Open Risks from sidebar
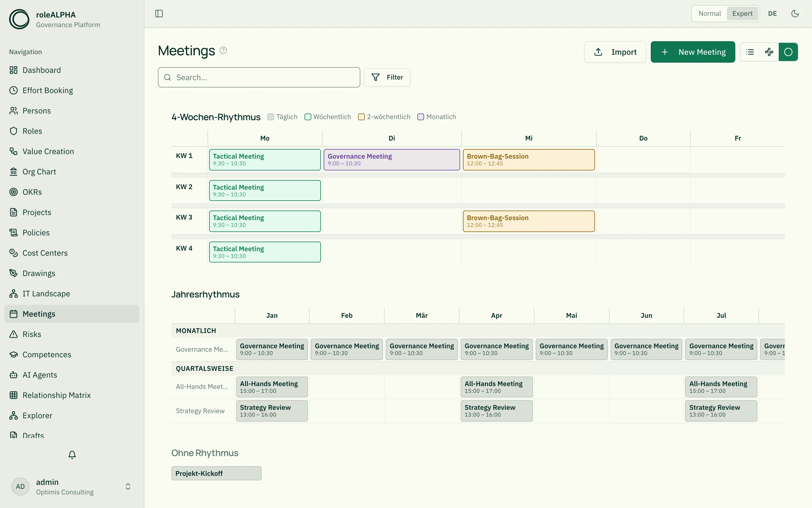The image size is (812, 508). click(x=72, y=334)
